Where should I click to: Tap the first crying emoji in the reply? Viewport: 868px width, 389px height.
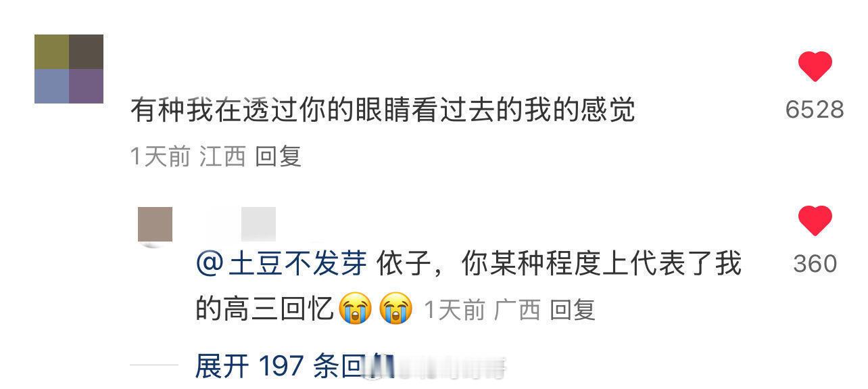tap(356, 310)
